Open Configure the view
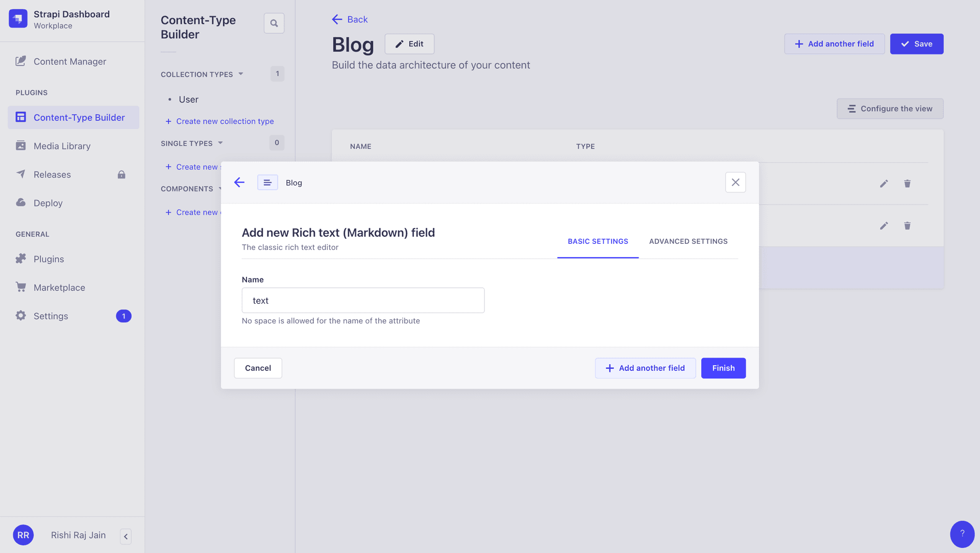This screenshot has height=553, width=980. pyautogui.click(x=890, y=109)
